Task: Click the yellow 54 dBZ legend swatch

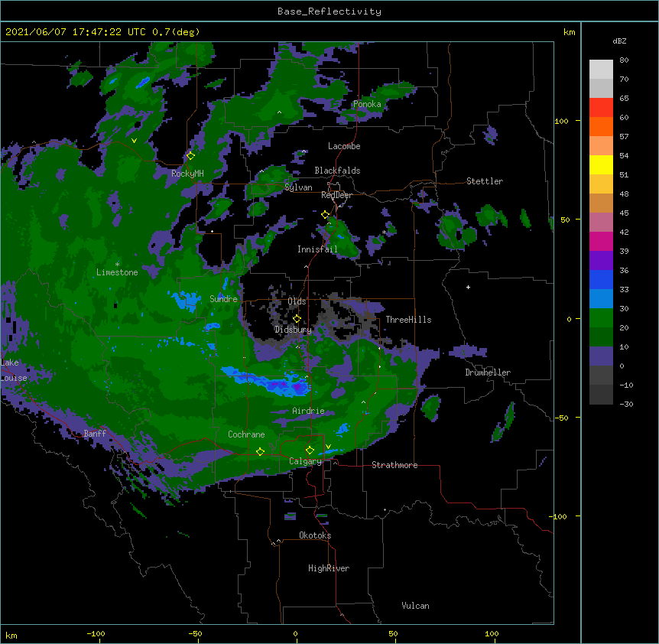Action: [x=601, y=165]
